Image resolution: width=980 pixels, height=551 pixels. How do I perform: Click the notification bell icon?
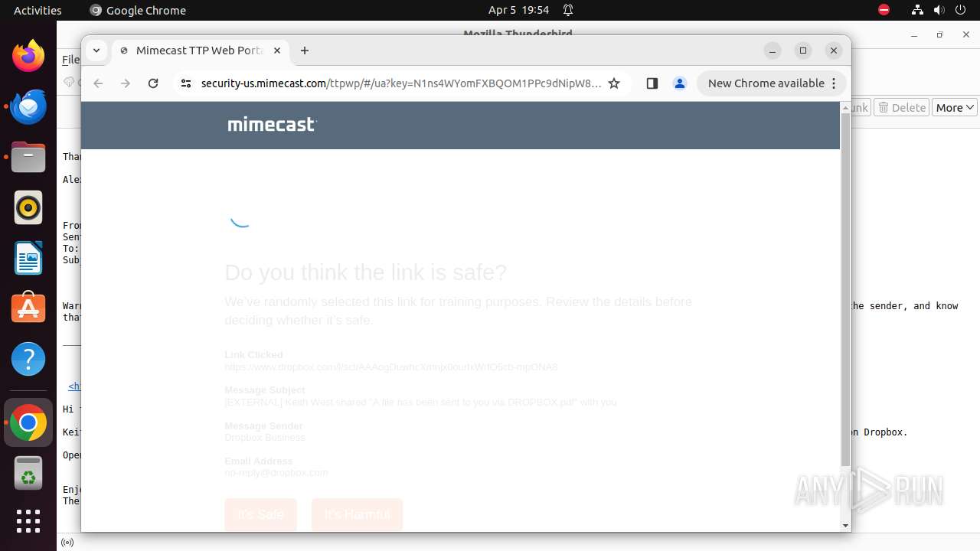568,10
